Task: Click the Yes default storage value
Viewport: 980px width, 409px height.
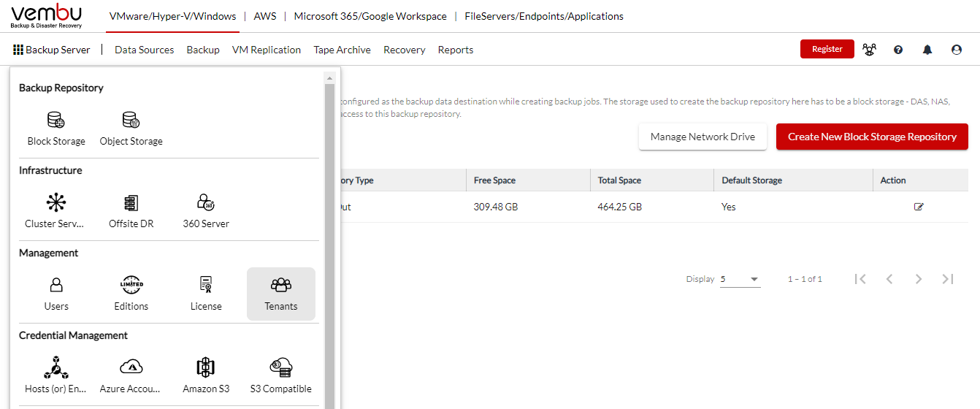Action: (x=729, y=207)
